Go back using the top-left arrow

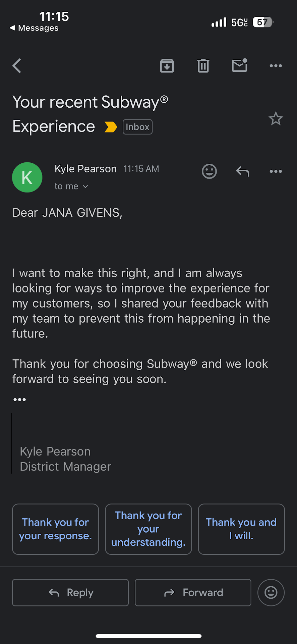[x=17, y=66]
